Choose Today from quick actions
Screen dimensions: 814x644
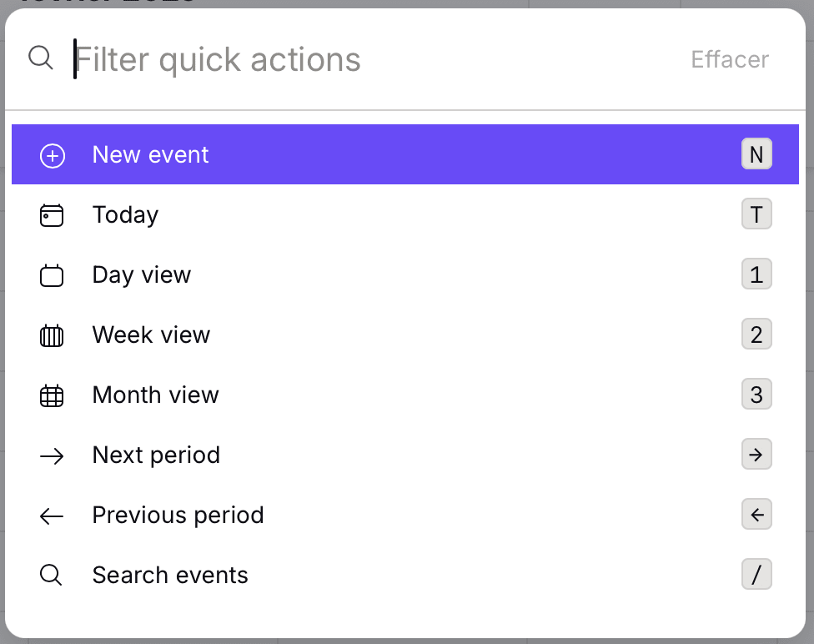tap(126, 215)
